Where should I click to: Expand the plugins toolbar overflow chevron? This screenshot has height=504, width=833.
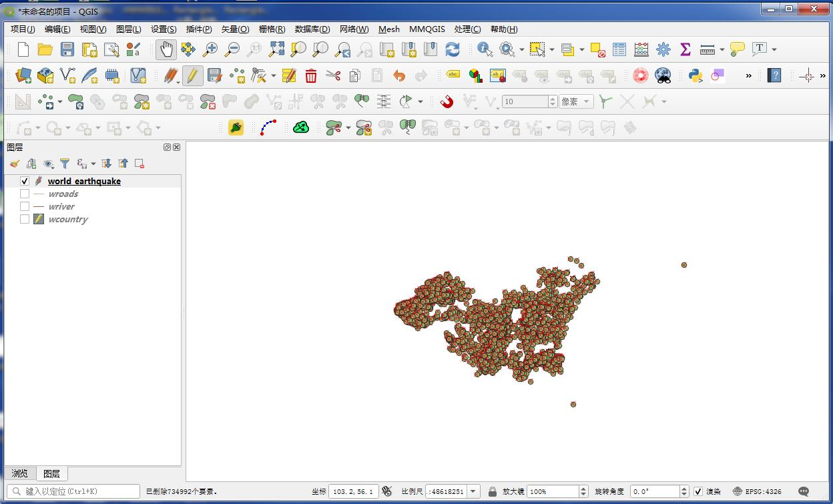(748, 75)
